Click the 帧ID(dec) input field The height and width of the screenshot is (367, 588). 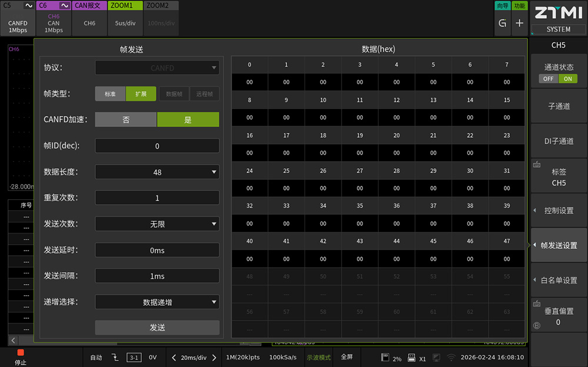tap(157, 146)
